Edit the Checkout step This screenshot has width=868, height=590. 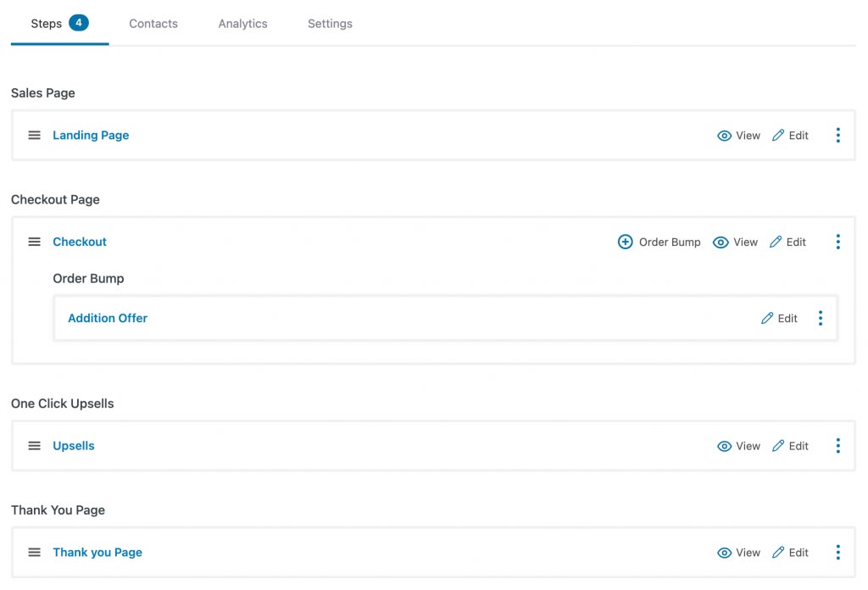coord(787,242)
